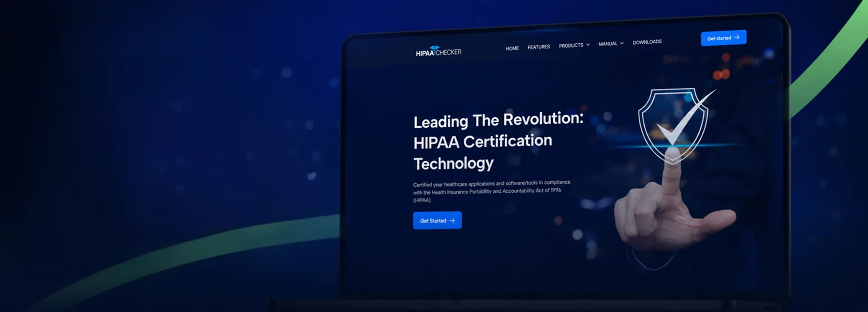The height and width of the screenshot is (312, 868).
Task: Open the HOME nav item
Action: [x=512, y=48]
